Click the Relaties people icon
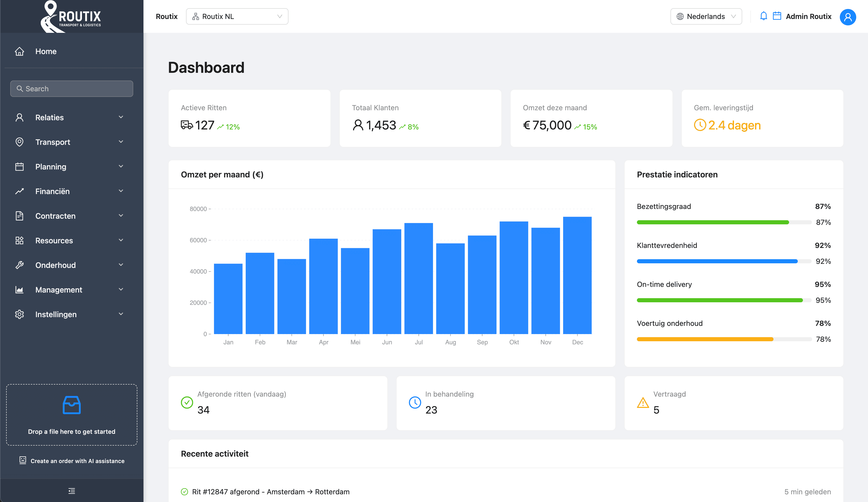This screenshot has height=502, width=868. point(20,117)
